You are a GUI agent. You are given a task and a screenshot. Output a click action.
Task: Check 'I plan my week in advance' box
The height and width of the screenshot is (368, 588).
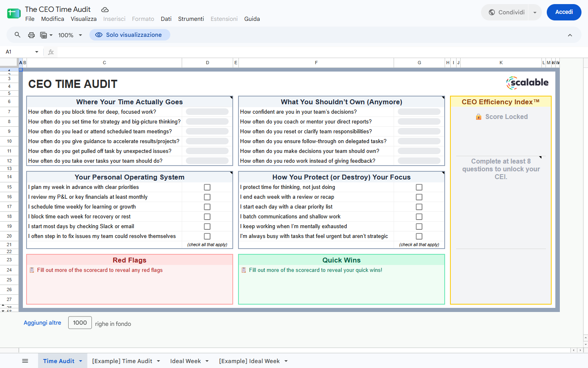click(x=207, y=187)
